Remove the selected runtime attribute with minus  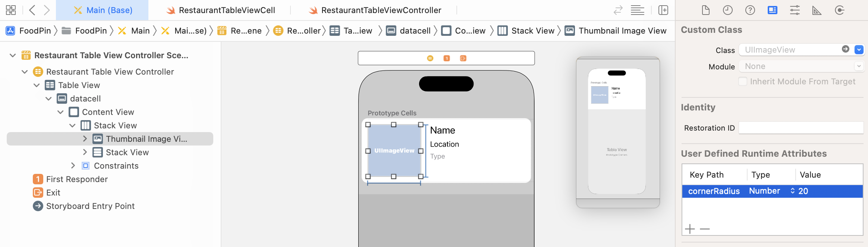pyautogui.click(x=705, y=229)
